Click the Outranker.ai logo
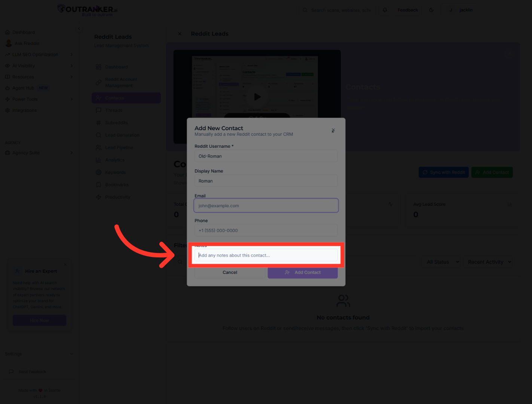The height and width of the screenshot is (404, 532). pos(87,10)
